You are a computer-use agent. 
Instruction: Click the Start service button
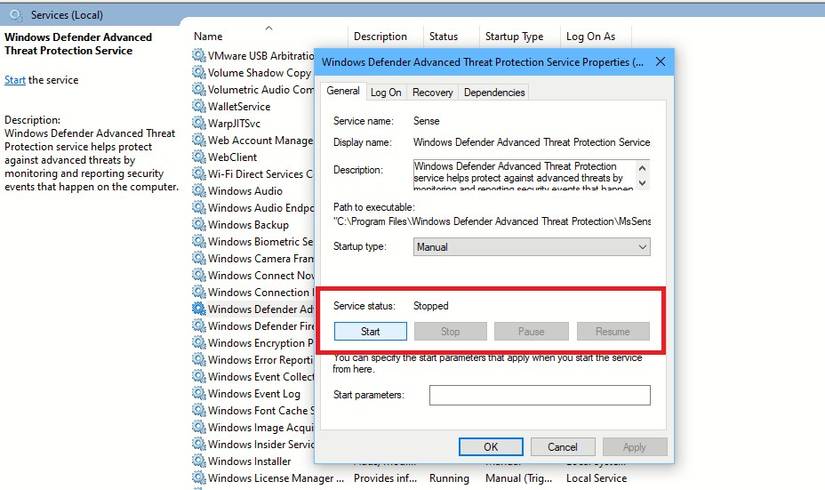click(x=370, y=331)
